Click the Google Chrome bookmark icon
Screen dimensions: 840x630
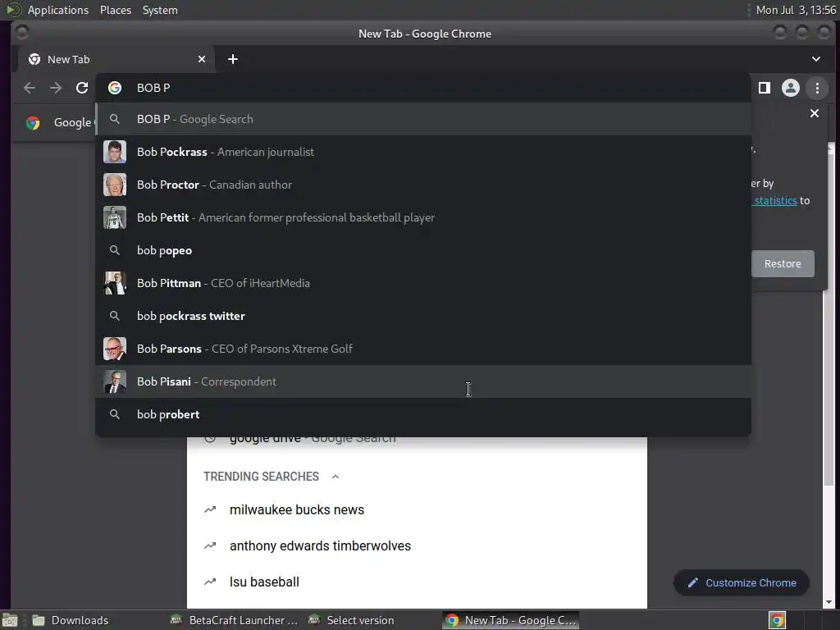[33, 123]
